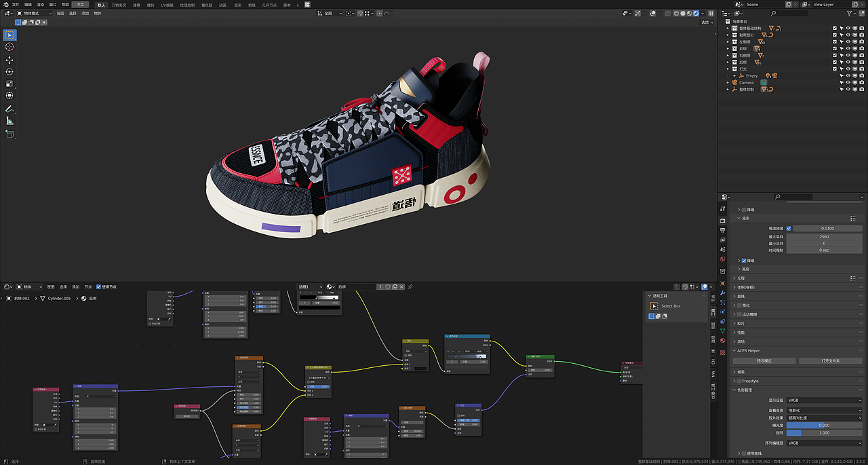Click the 预设模式 button
The image size is (868, 465).
coord(764,360)
